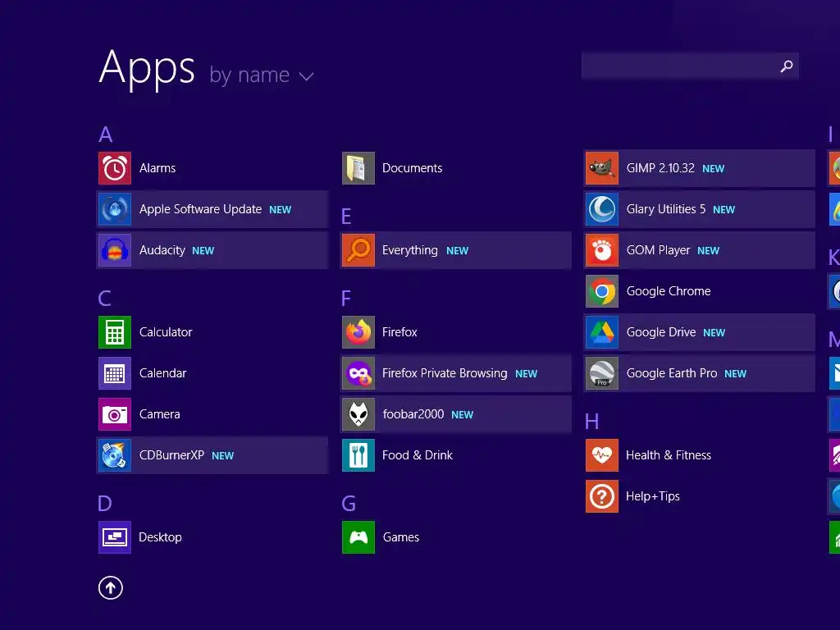840x630 pixels.
Task: Click the up arrow to return to Start
Action: click(x=111, y=588)
